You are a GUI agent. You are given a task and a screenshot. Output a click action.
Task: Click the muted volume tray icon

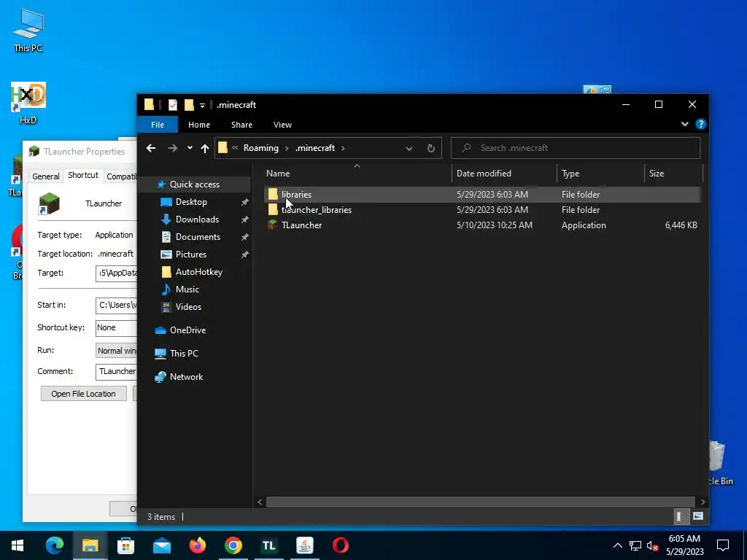[653, 545]
